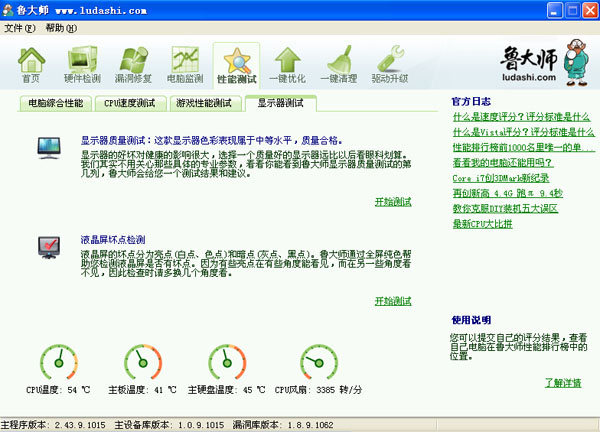Minimize the 鲁大师 window
The image size is (600, 432).
pyautogui.click(x=554, y=10)
